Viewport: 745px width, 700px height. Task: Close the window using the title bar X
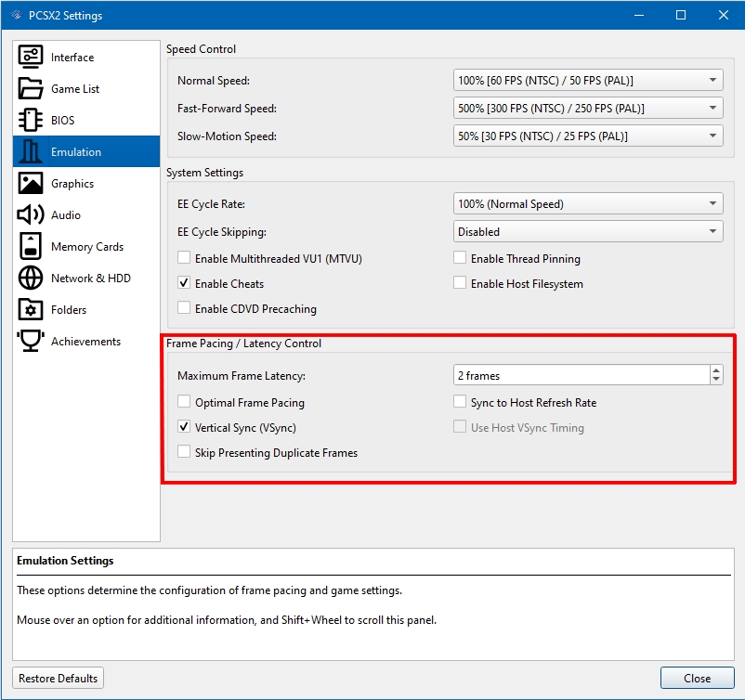coord(723,15)
